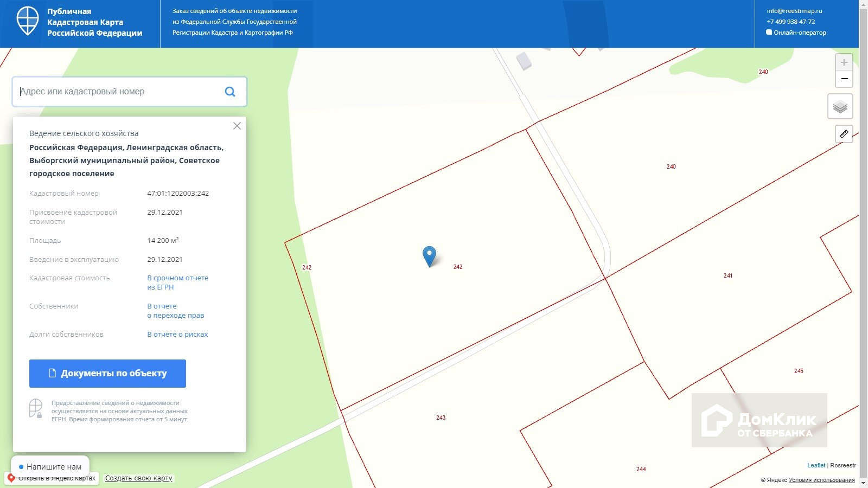Open Яндекс Условия использования link
This screenshot has width=868, height=488.
(821, 480)
